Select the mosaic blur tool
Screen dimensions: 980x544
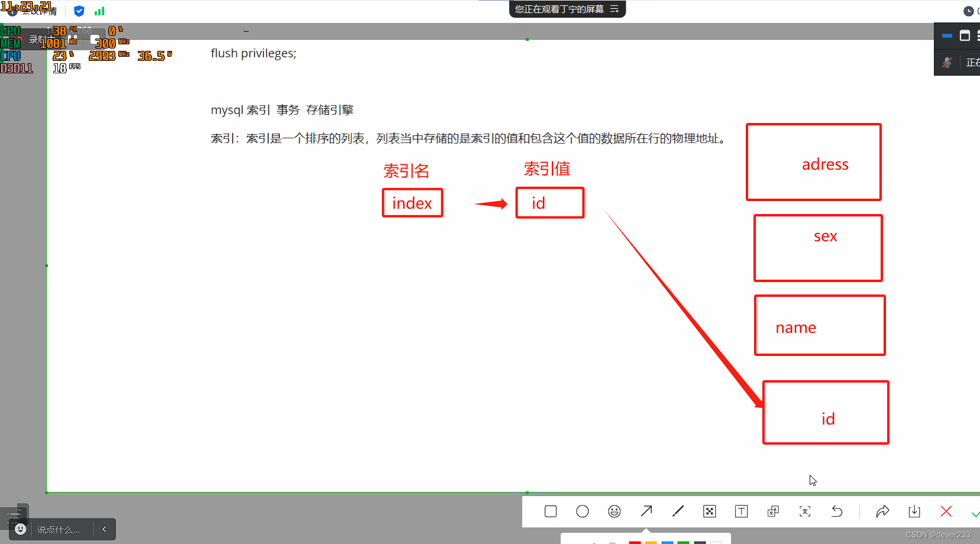click(x=710, y=511)
